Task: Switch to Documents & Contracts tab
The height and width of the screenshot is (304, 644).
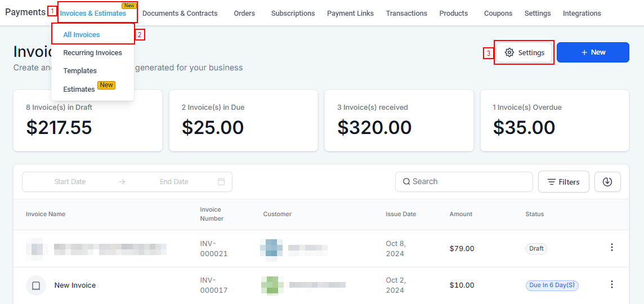Action: tap(180, 14)
